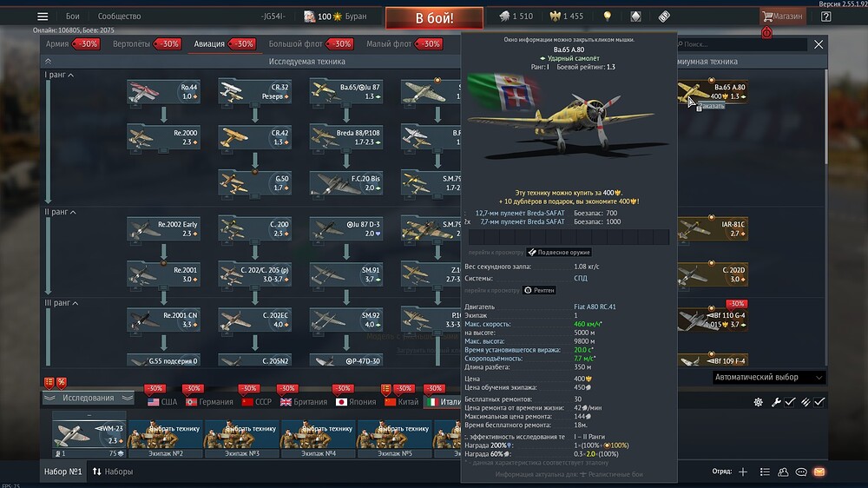Collapse the III ранг section
This screenshot has width=868, height=488.
pyautogui.click(x=62, y=303)
